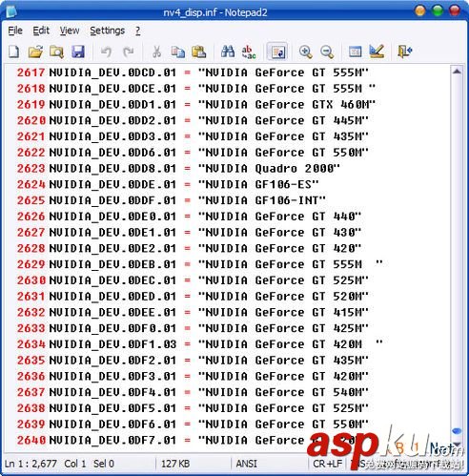The image size is (469, 476).
Task: Open the Edit menu
Action: click(41, 31)
